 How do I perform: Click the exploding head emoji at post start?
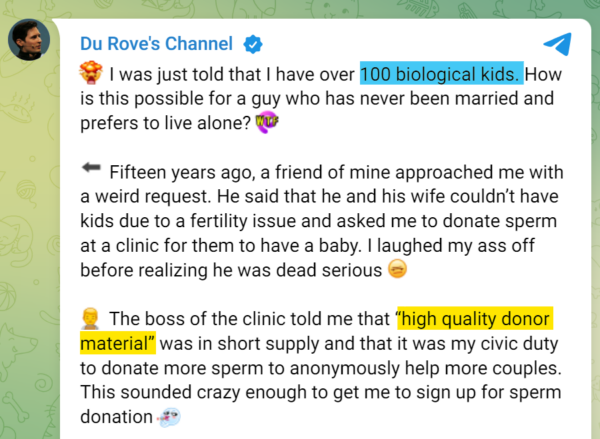90,75
